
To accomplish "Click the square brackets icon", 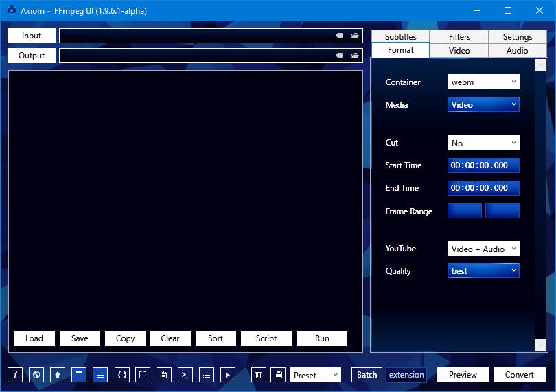I will point(143,375).
